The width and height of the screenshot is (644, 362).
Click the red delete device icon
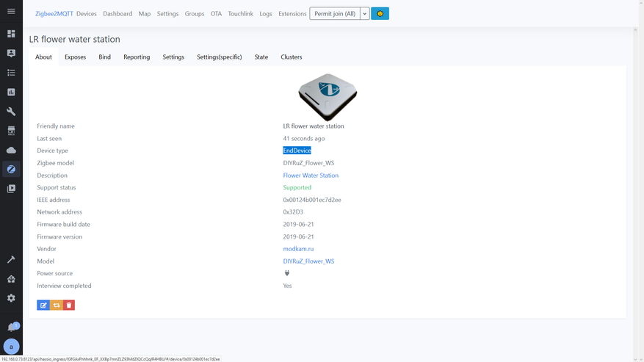[x=69, y=305]
